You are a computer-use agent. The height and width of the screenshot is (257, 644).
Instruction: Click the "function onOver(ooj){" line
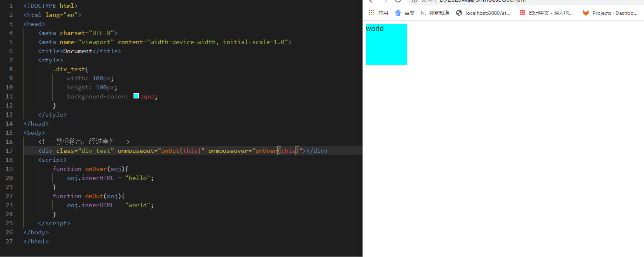91,169
